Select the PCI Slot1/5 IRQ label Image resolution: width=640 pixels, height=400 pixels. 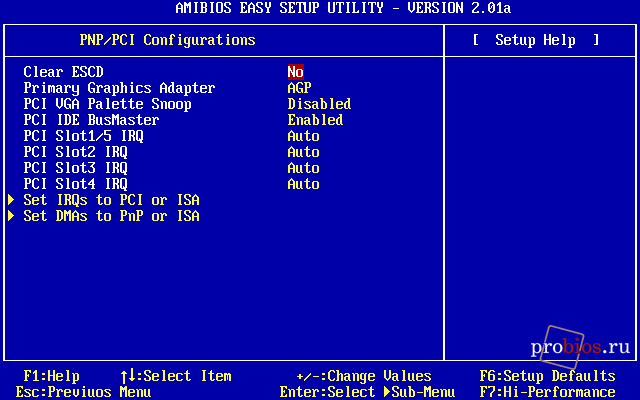83,136
